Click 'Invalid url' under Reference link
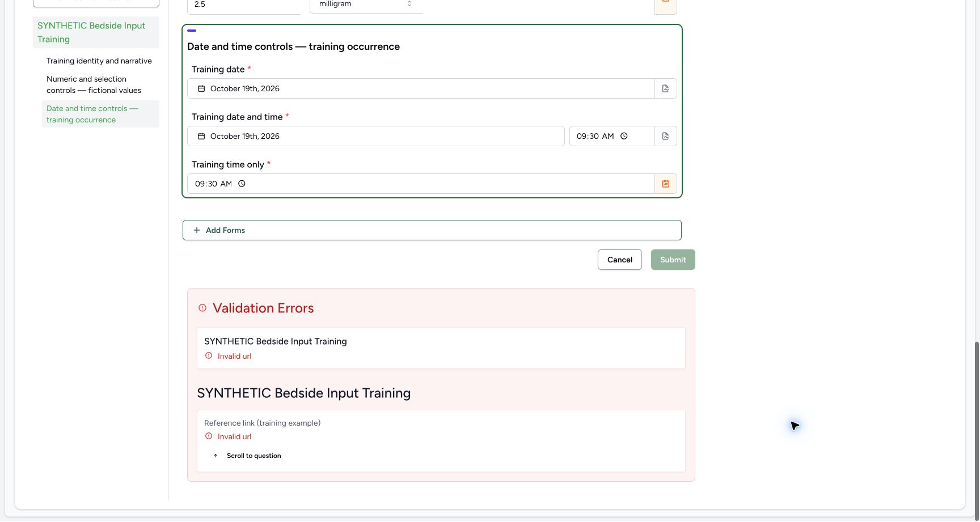 tap(234, 436)
